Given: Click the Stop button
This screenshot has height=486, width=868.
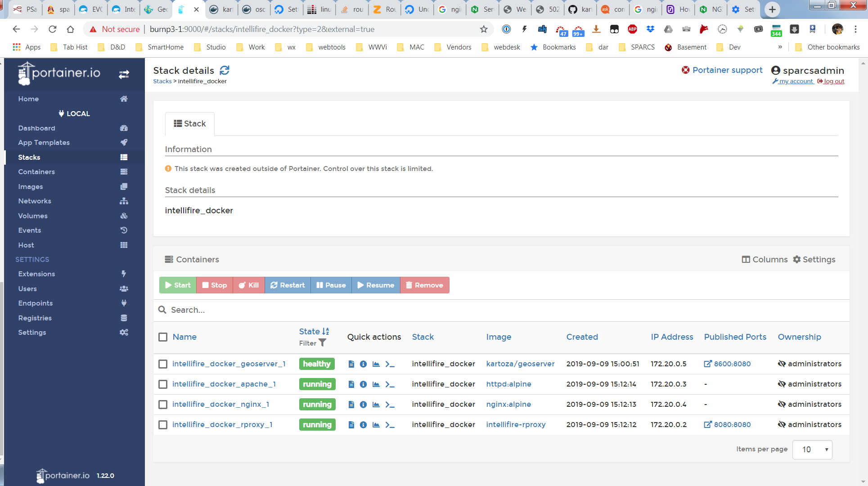Looking at the screenshot, I should 214,285.
